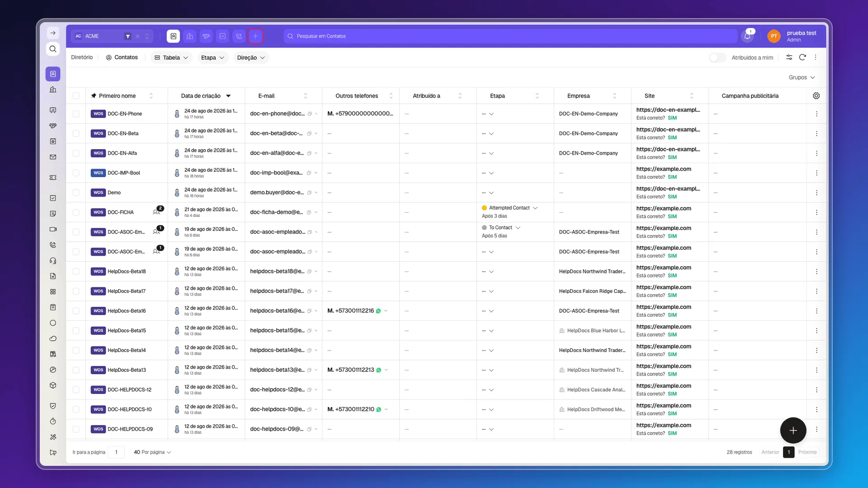Check the DOC-EN-Phone row checkbox

point(76,114)
